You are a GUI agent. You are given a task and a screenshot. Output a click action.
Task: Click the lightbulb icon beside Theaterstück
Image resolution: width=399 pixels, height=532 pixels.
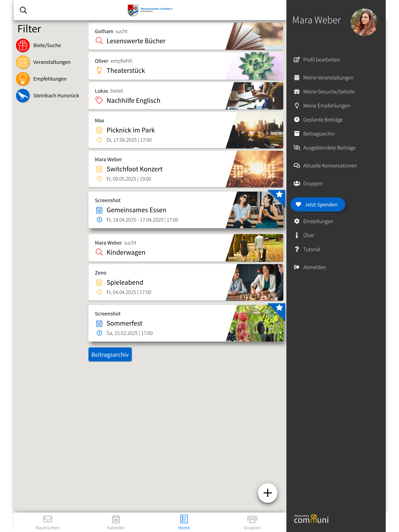tap(99, 70)
